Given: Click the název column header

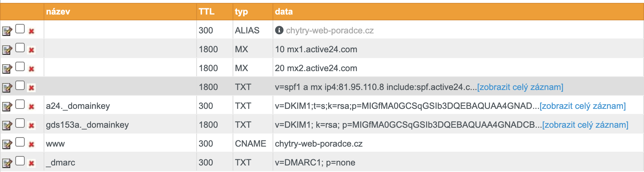Looking at the screenshot, I should (58, 12).
